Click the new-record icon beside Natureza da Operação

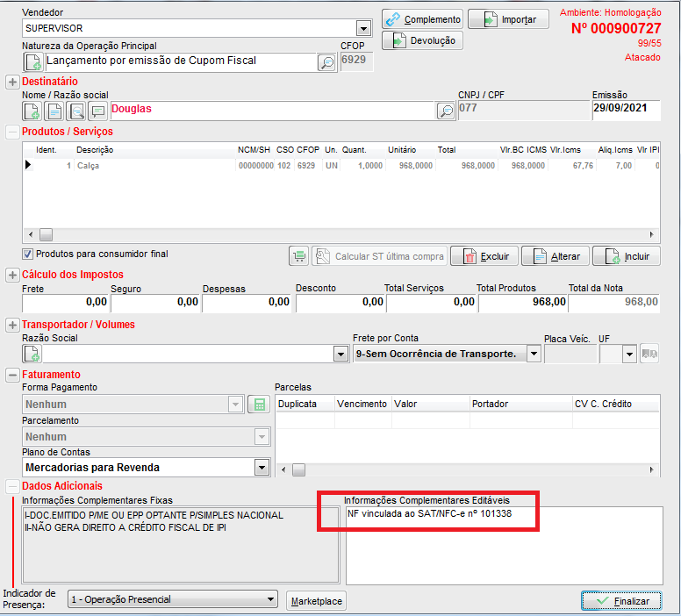tap(32, 62)
